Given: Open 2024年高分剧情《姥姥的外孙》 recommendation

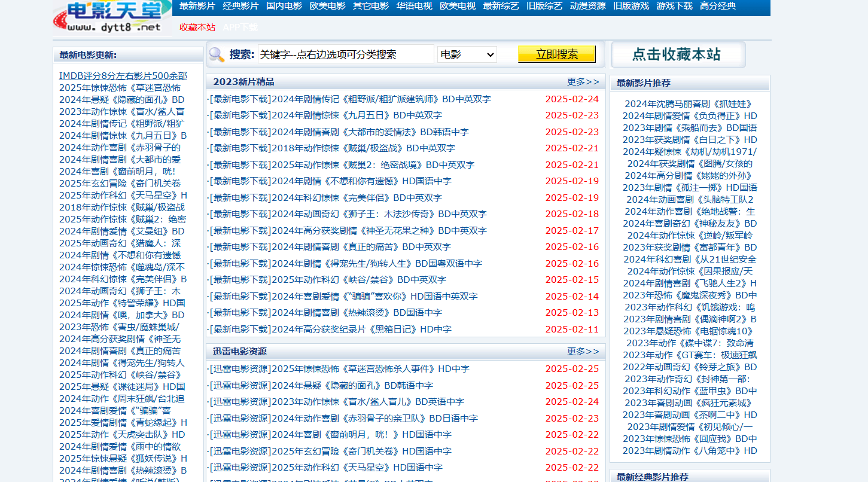Looking at the screenshot, I should (690, 175).
